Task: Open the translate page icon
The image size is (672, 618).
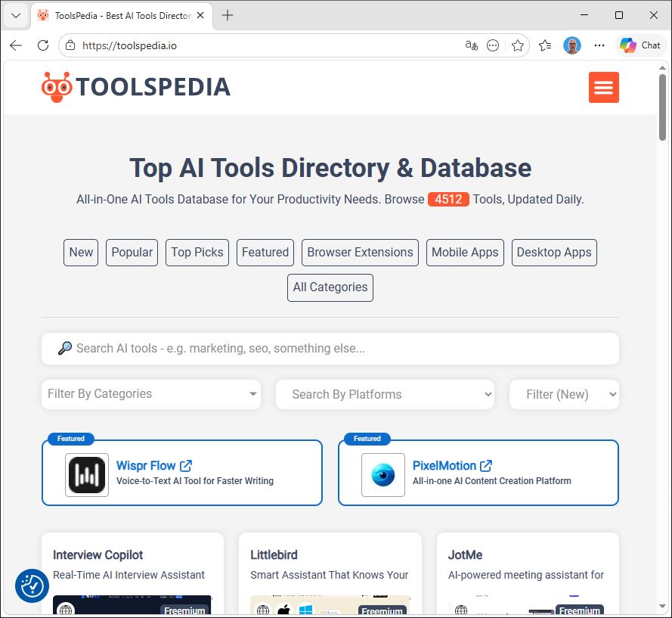Action: (472, 45)
